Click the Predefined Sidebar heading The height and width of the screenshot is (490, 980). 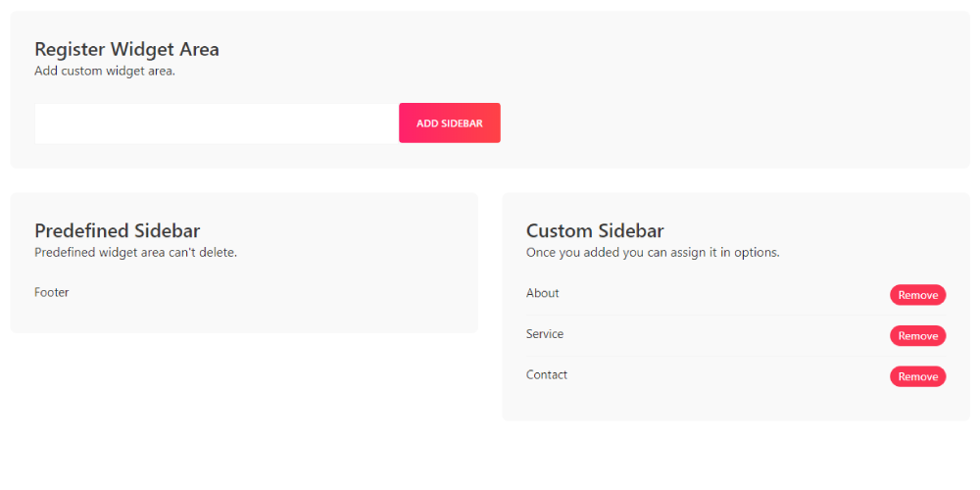pyautogui.click(x=117, y=231)
